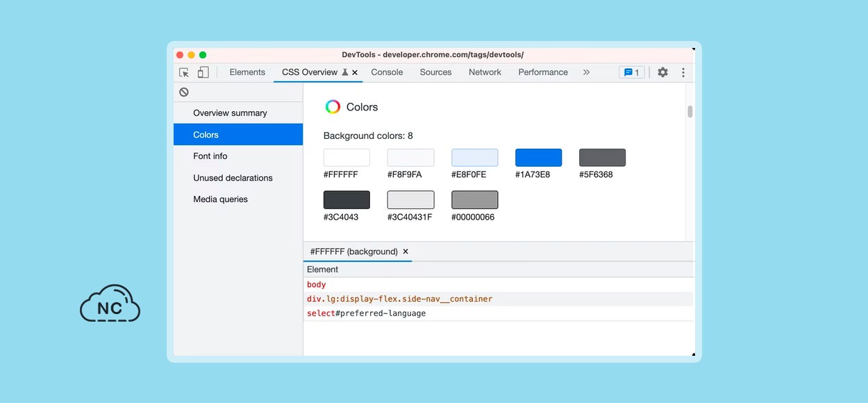Click the colorful Colors ring icon

pos(333,106)
